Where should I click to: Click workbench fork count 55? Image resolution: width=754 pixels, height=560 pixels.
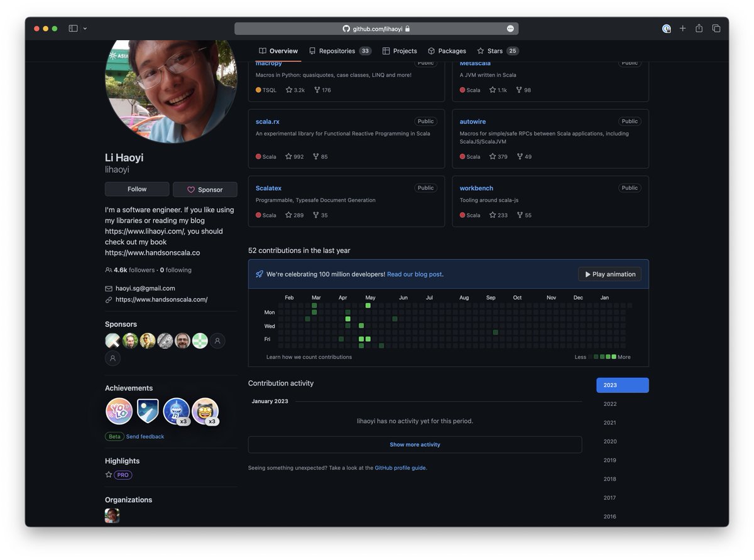click(524, 215)
